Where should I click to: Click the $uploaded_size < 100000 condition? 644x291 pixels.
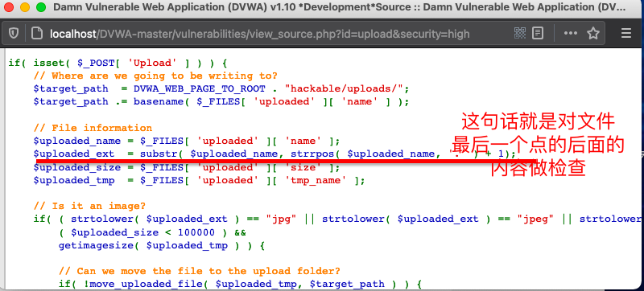pyautogui.click(x=152, y=232)
